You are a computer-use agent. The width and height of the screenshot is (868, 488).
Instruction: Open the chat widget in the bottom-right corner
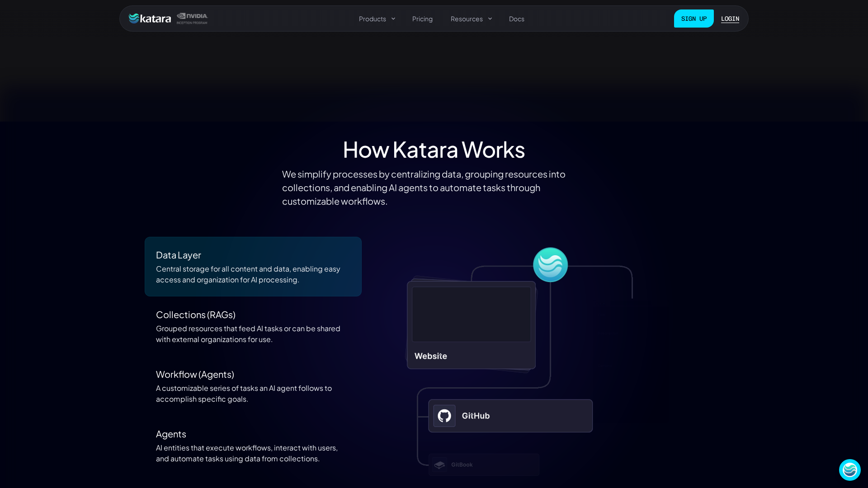850,470
